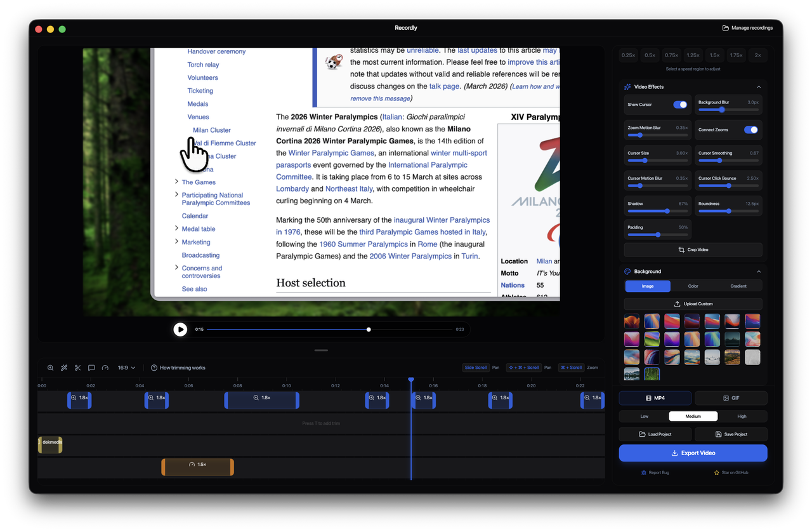Viewport: 812px width, 532px height.
Task: Click the Report Bug icon at panel bottom
Action: (655, 472)
